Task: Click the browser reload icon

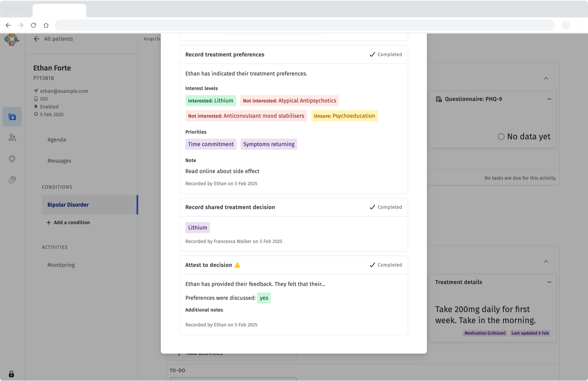Action: pyautogui.click(x=33, y=25)
